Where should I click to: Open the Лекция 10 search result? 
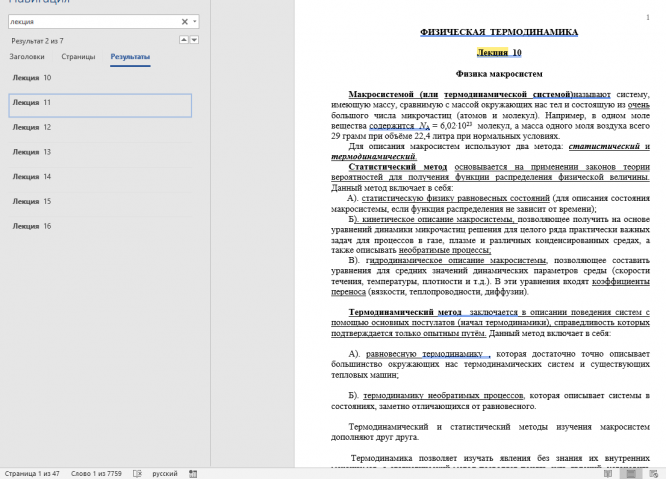(100, 78)
